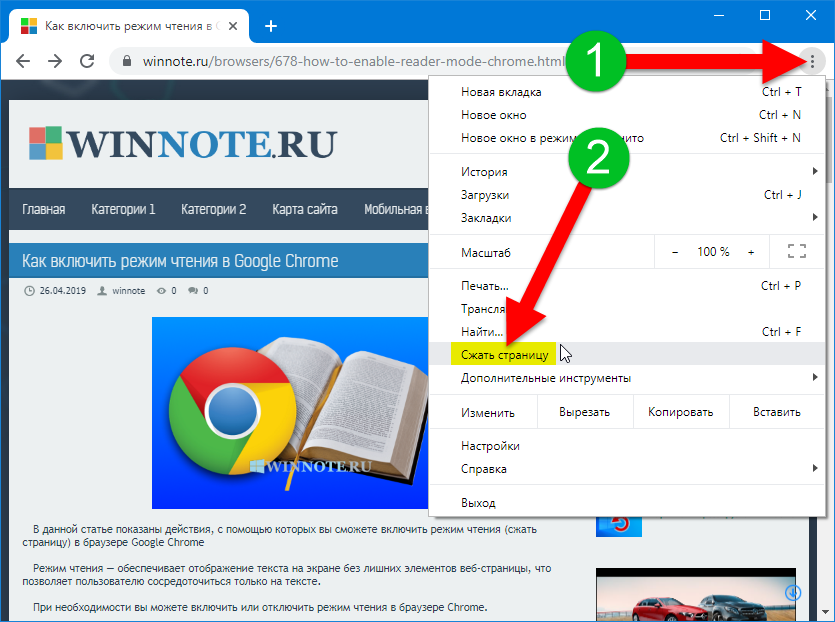Open new incognito window menu item
835x622 pixels.
point(627,137)
